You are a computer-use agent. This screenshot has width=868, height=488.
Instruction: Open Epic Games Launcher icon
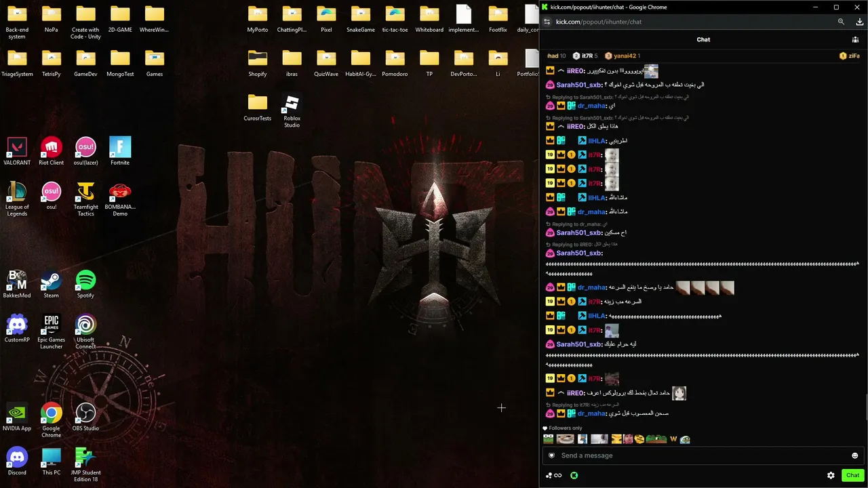pos(52,332)
